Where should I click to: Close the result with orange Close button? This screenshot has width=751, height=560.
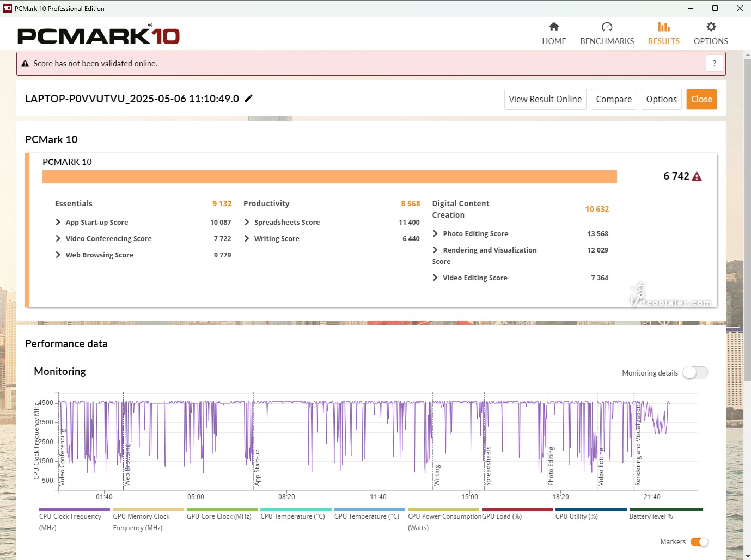coord(701,99)
